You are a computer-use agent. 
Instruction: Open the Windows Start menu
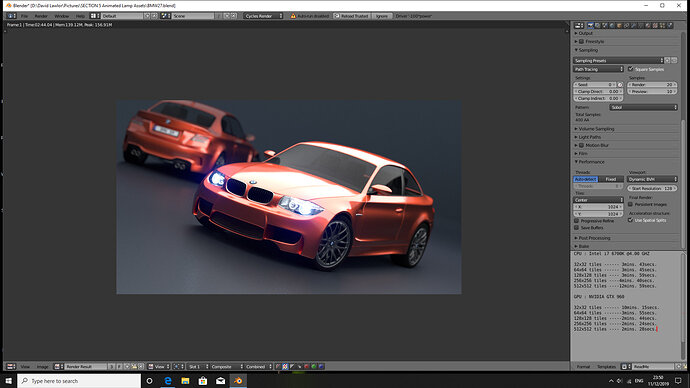[8, 381]
